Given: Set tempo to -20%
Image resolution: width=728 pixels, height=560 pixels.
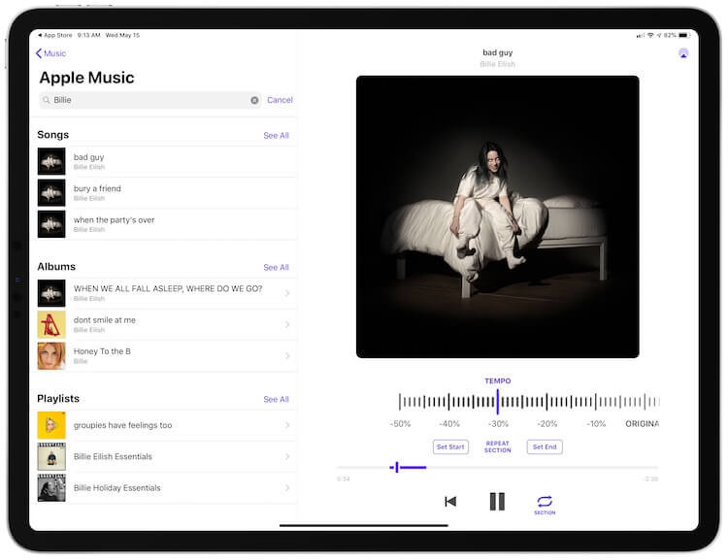Looking at the screenshot, I should [x=546, y=424].
